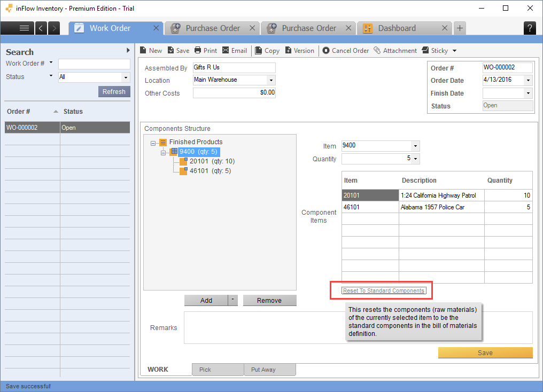Image resolution: width=543 pixels, height=392 pixels.
Task: Click the Remove button
Action: tap(269, 300)
